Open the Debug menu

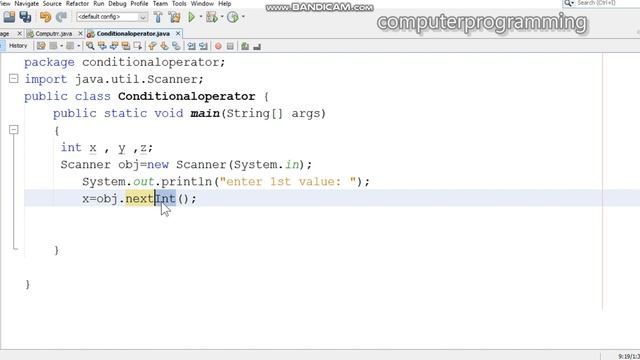pyautogui.click(x=117, y=4)
